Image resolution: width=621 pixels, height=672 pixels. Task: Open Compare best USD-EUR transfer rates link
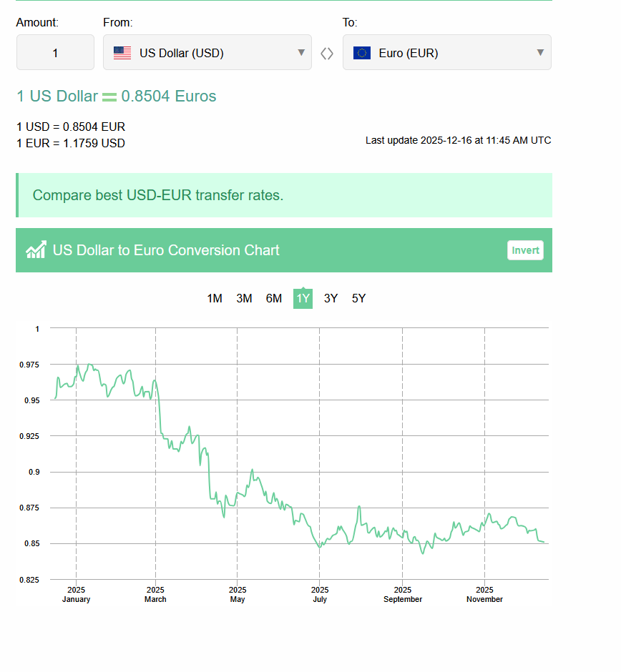[x=158, y=194]
